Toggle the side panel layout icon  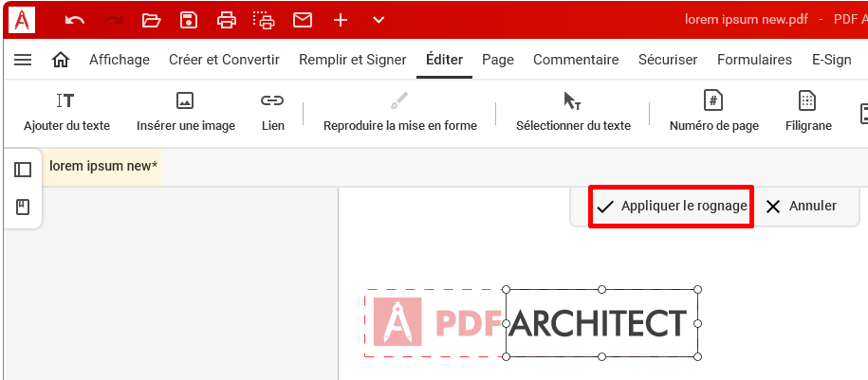23,170
